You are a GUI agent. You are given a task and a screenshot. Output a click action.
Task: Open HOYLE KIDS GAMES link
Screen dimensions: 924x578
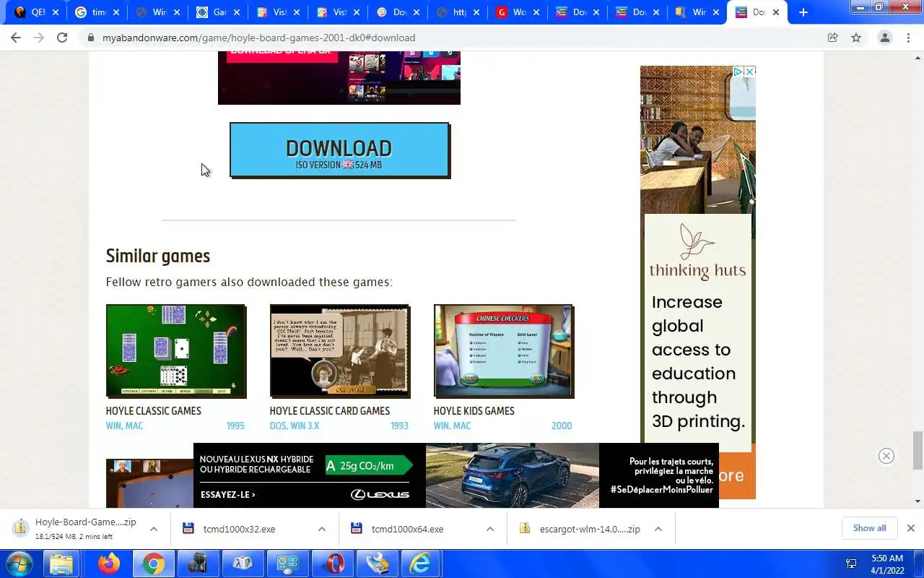[x=474, y=411]
